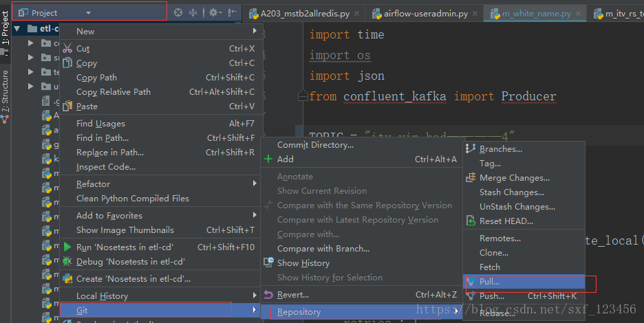This screenshot has width=644, height=323.
Task: Click the Copy clipboard icon
Action: [x=67, y=63]
